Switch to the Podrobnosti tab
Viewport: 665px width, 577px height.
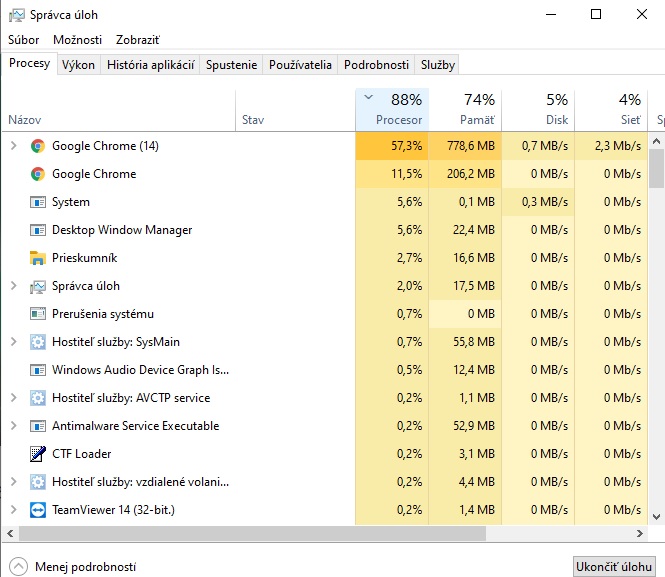pos(376,65)
